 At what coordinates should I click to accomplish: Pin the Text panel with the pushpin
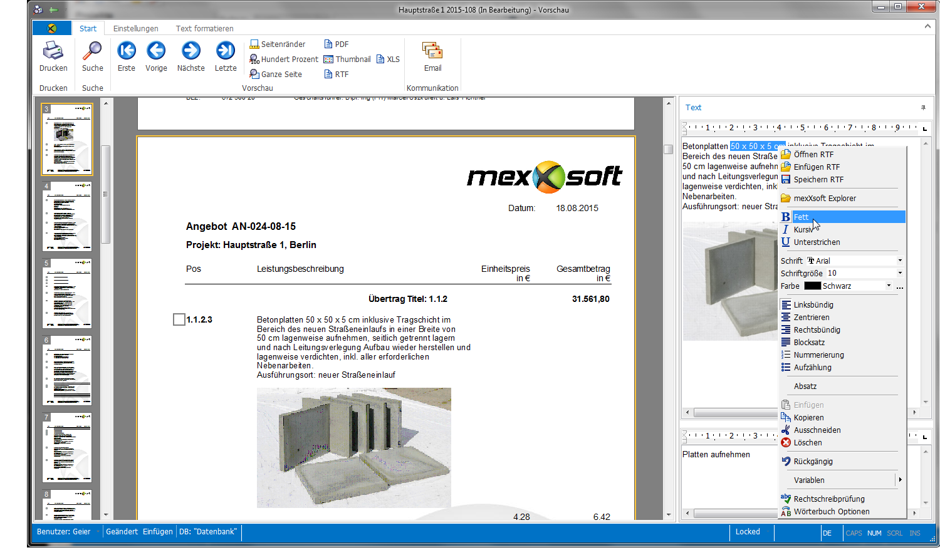coord(923,108)
